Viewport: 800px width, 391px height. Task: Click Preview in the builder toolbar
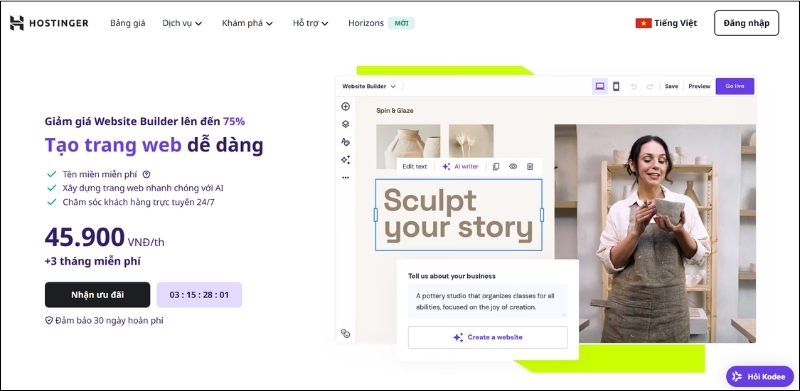[699, 86]
